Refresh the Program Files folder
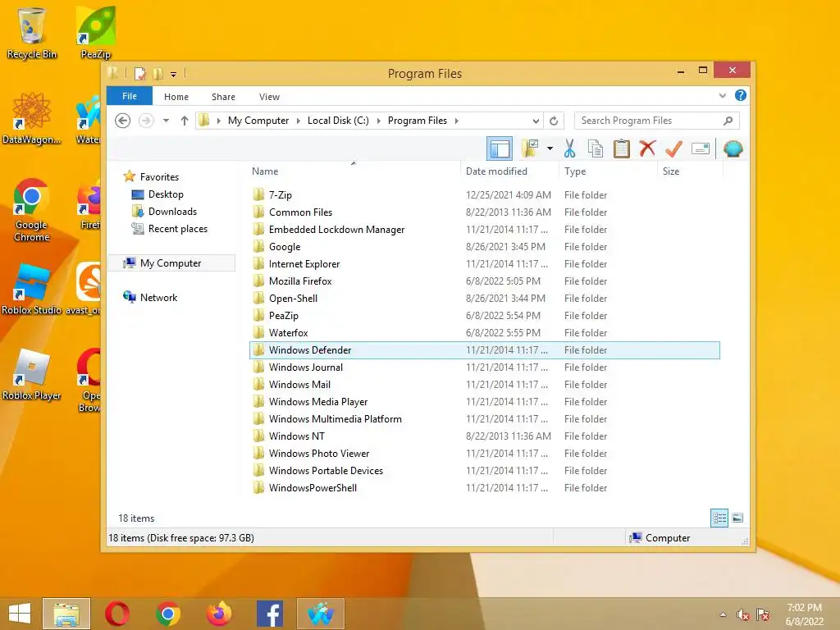 point(554,121)
